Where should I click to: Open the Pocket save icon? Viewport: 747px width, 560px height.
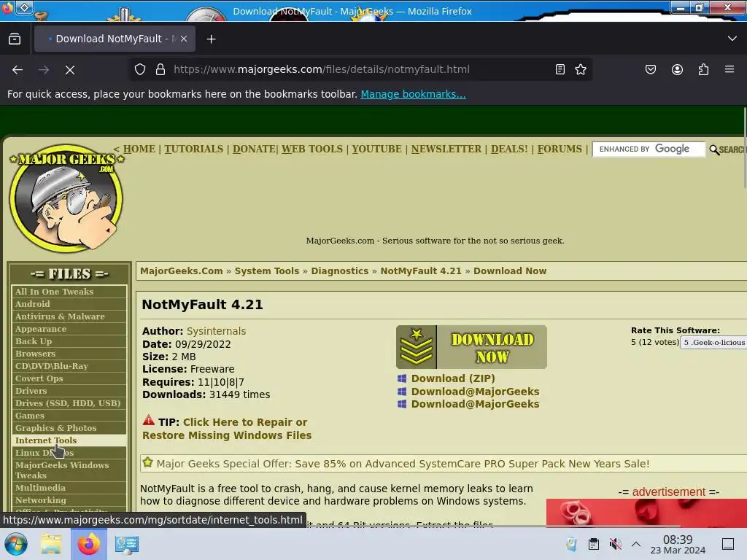point(650,69)
